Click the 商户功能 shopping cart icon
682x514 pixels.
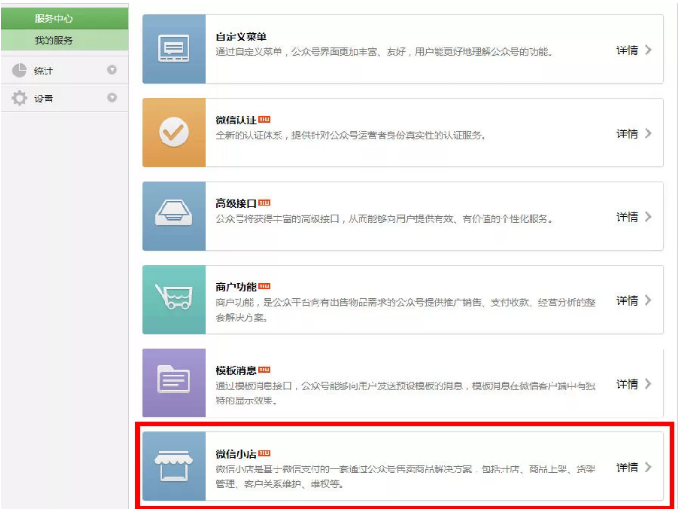[174, 296]
